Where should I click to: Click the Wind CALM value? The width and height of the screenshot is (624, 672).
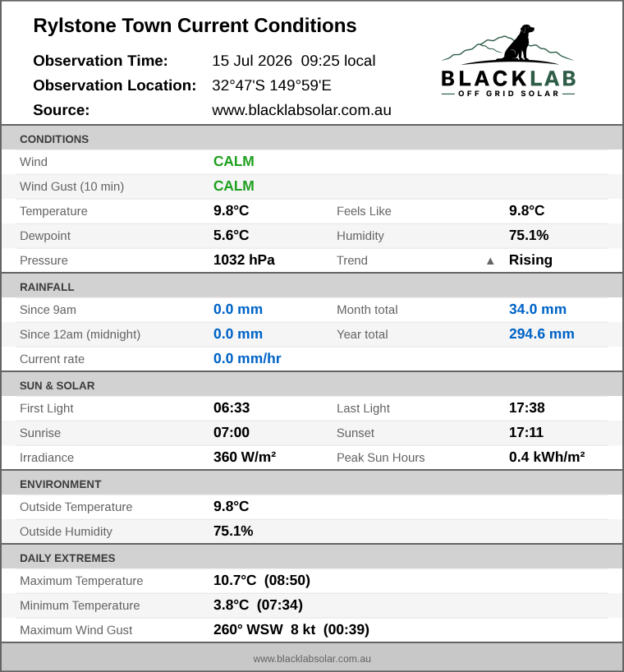(234, 161)
